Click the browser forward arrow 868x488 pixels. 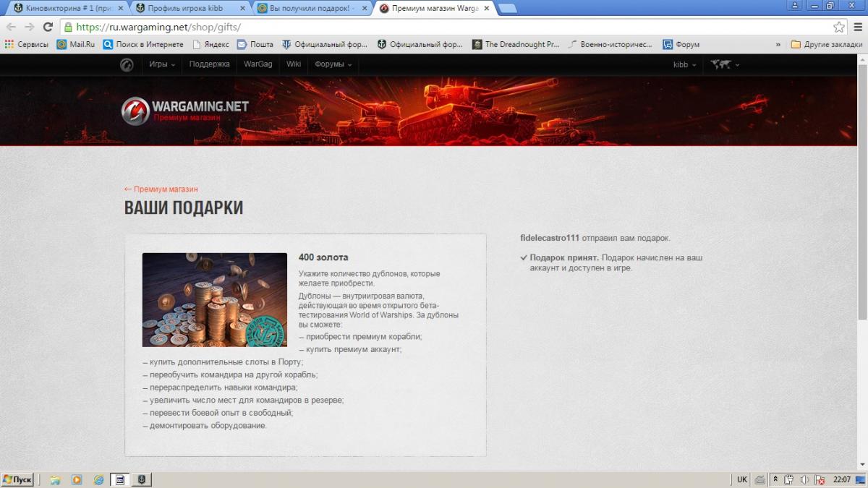[x=30, y=27]
